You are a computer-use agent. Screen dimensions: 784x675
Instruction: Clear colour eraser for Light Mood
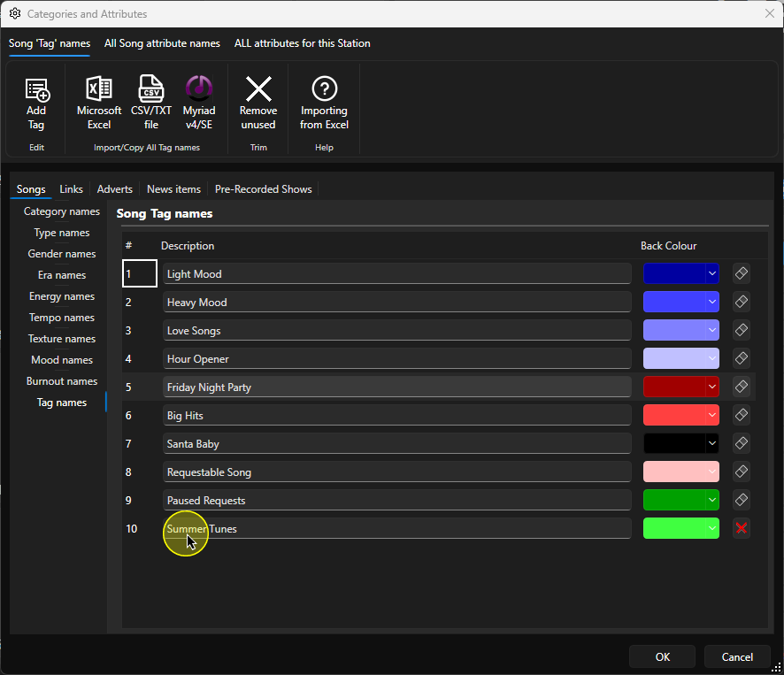click(x=742, y=273)
